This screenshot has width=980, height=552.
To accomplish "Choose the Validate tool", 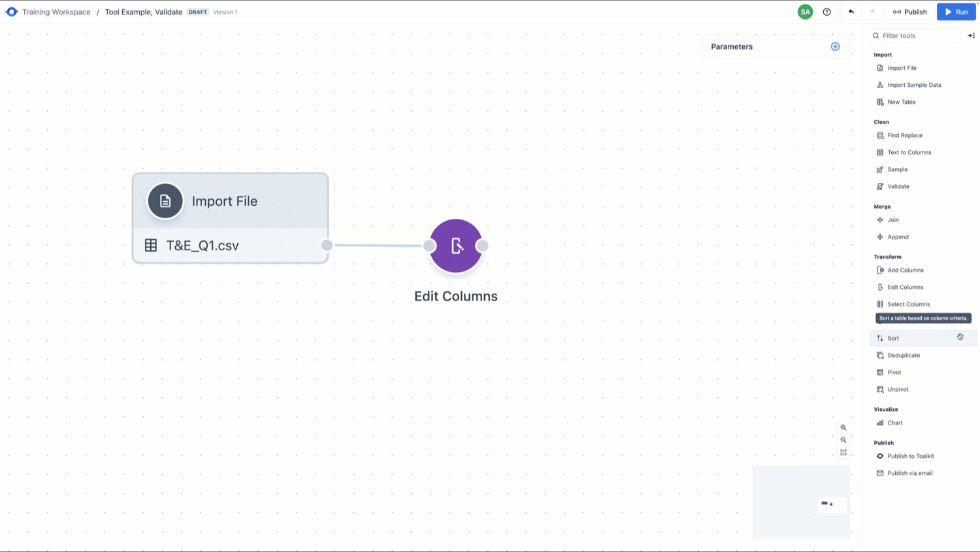I will pos(898,186).
